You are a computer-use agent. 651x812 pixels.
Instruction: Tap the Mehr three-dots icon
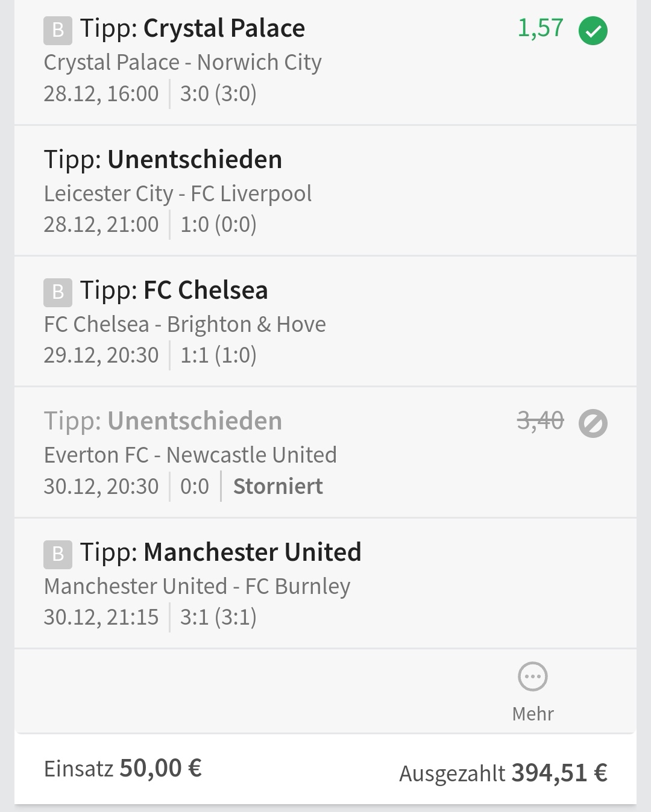(x=533, y=676)
